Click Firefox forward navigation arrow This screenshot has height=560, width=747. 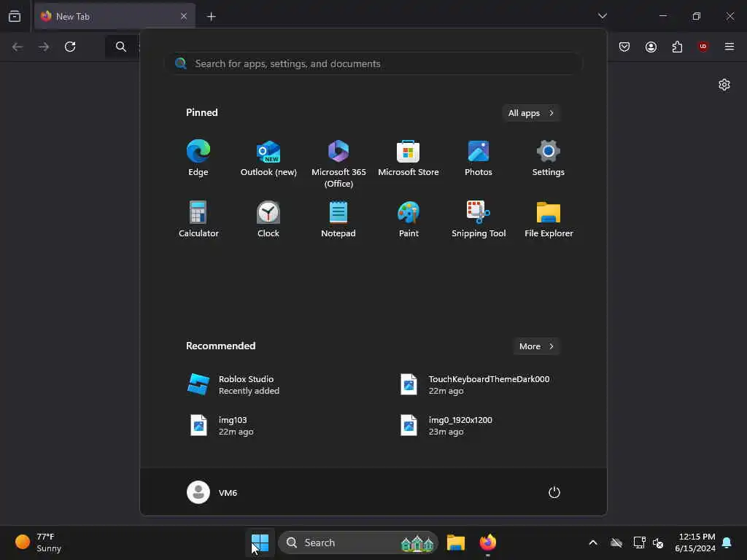tap(44, 47)
